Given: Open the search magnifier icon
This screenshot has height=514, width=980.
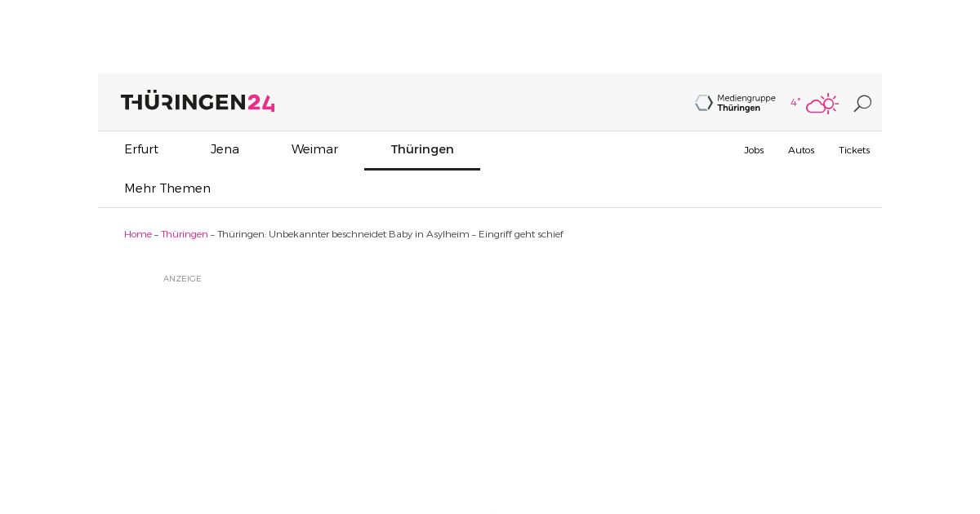Looking at the screenshot, I should [862, 104].
